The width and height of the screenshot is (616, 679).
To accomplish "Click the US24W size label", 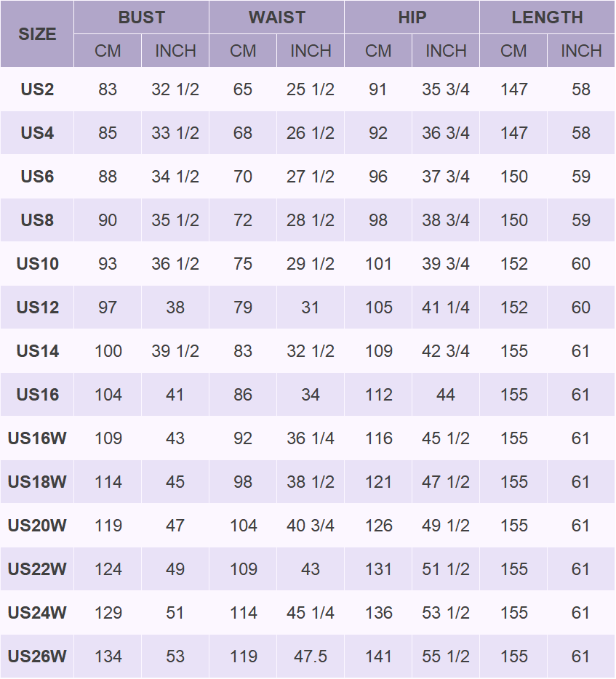I will click(x=37, y=613).
